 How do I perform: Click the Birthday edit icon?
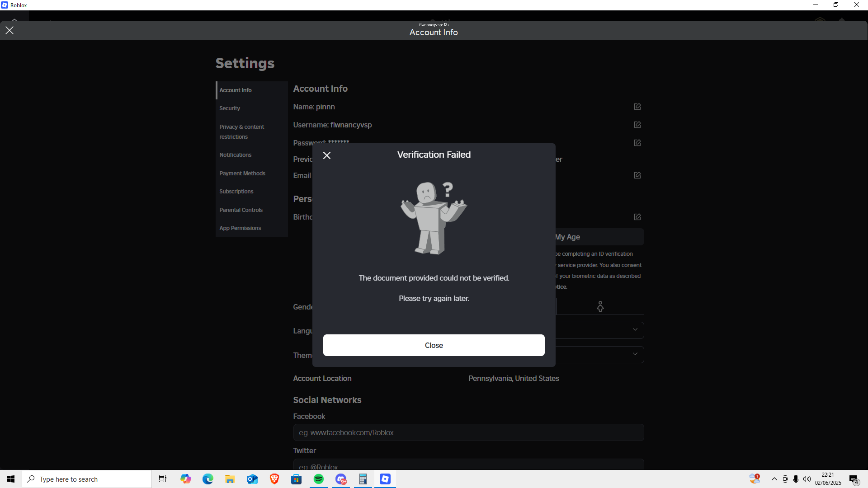(x=637, y=217)
